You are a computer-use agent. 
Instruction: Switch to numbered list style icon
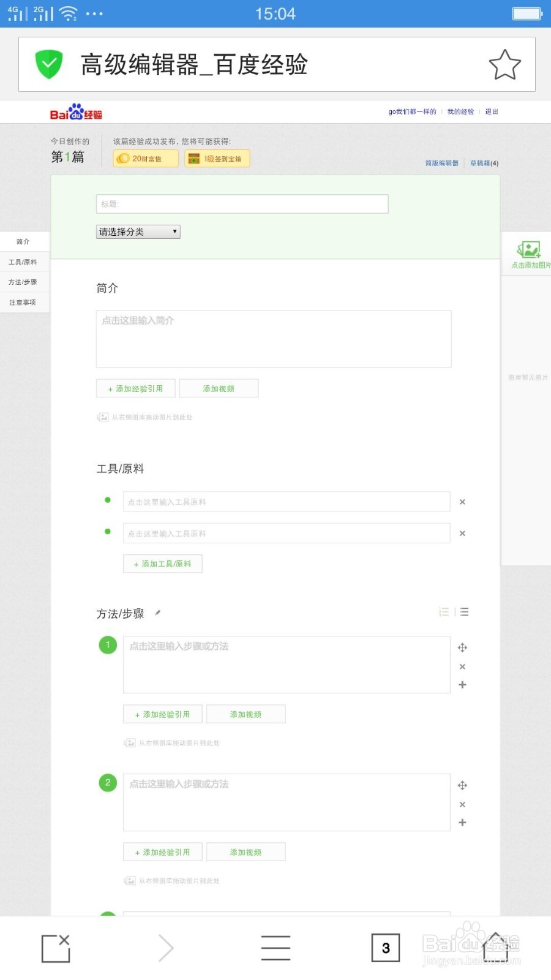444,612
